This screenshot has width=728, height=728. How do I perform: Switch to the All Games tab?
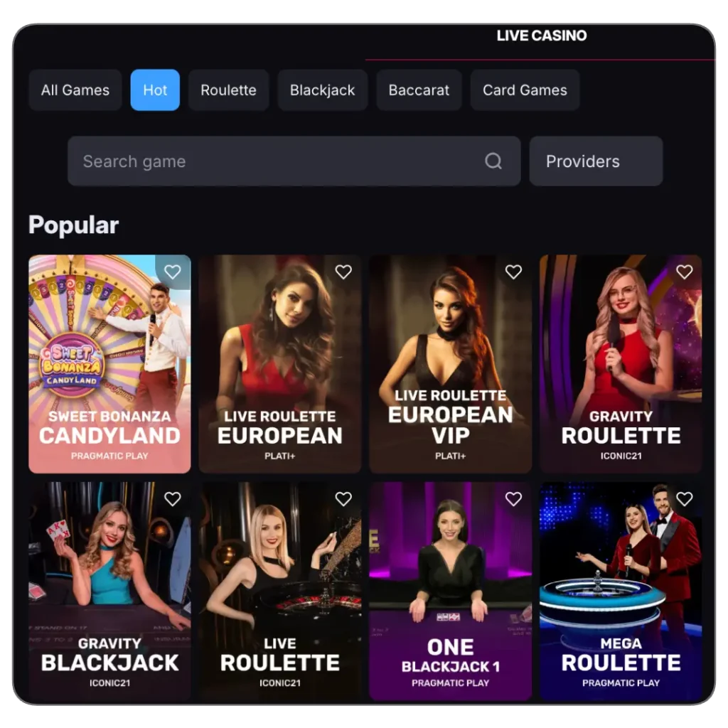[75, 90]
